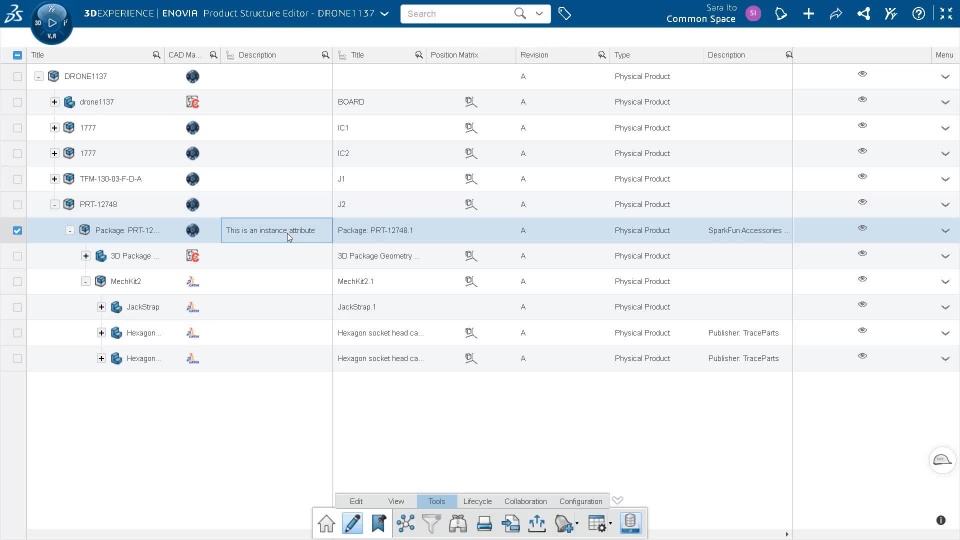Open the help question mark icon
This screenshot has width=960, height=540.
tap(918, 13)
